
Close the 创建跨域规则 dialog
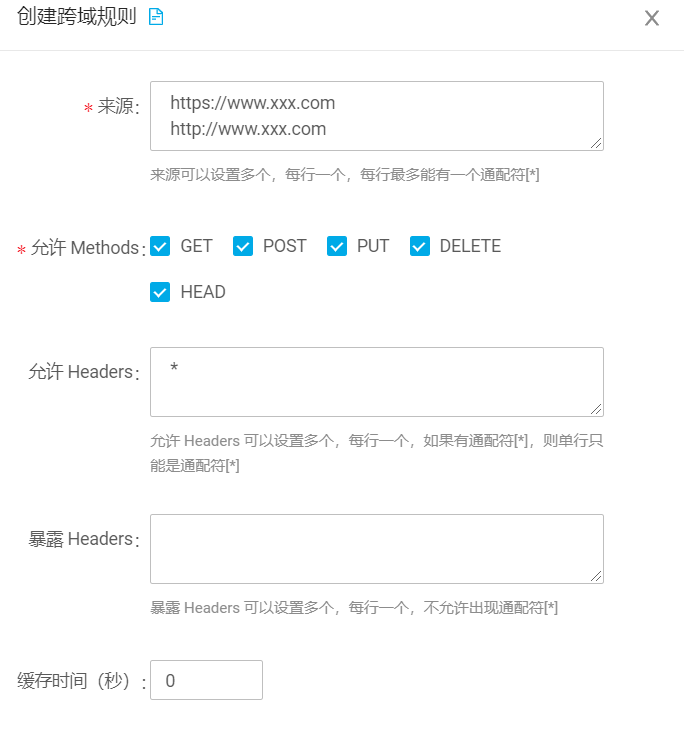click(x=652, y=18)
